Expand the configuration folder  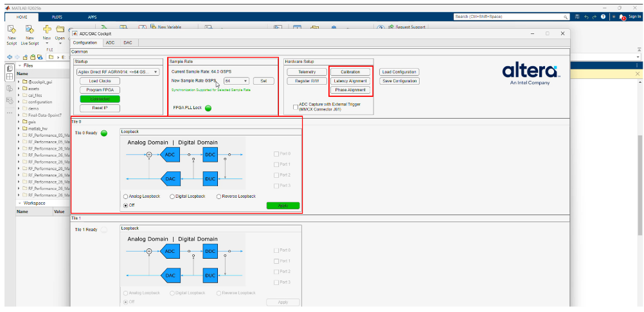[x=19, y=101]
